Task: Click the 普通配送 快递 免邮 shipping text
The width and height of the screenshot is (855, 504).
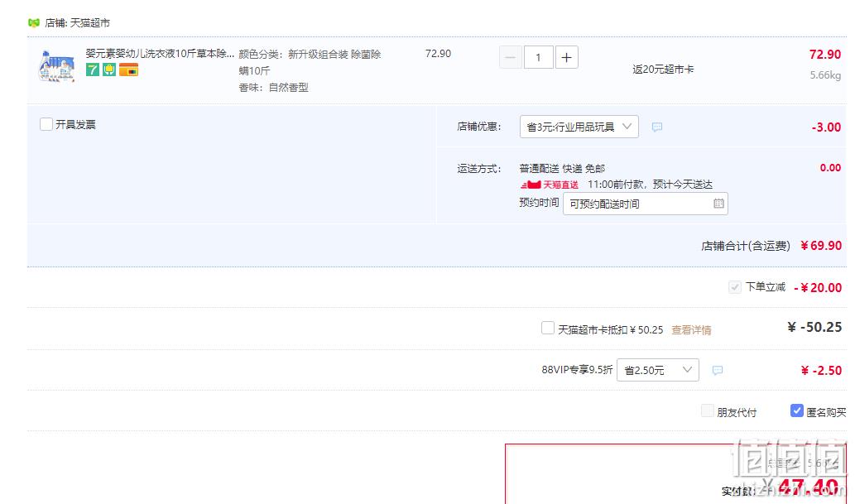Action: 562,169
